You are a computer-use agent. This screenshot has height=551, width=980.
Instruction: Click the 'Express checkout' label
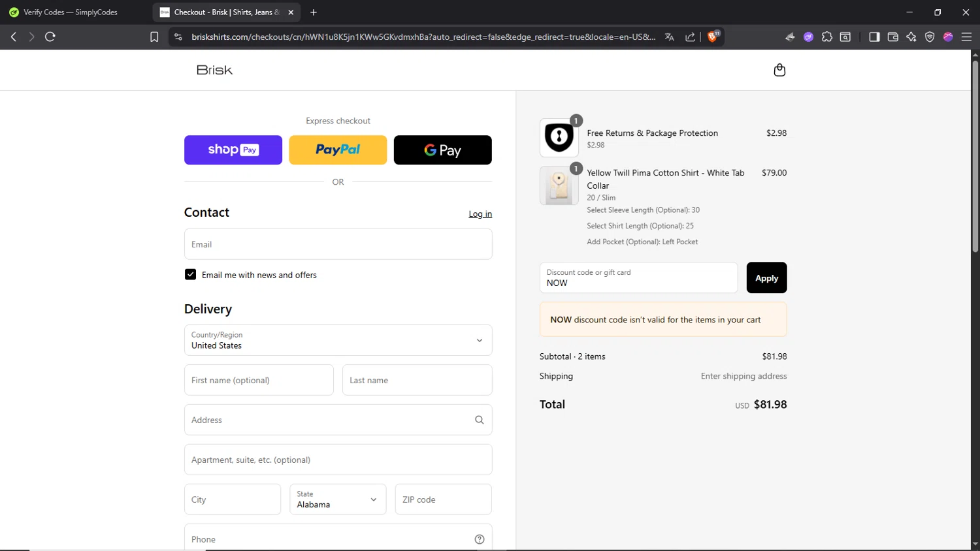point(338,121)
